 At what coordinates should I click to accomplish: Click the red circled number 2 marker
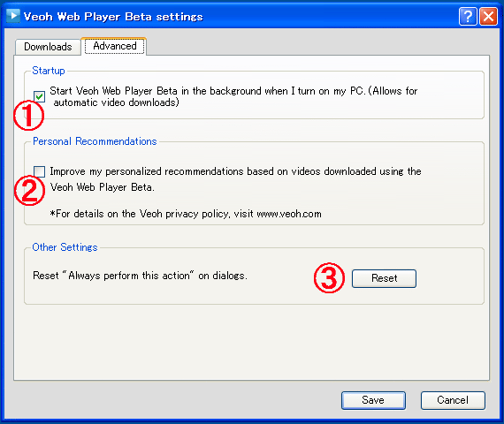click(29, 190)
